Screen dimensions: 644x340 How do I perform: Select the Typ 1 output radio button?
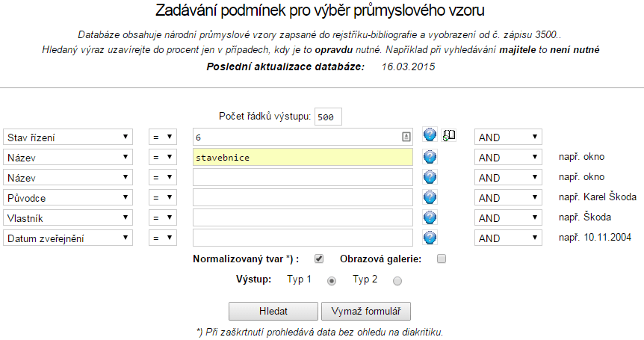point(332,281)
